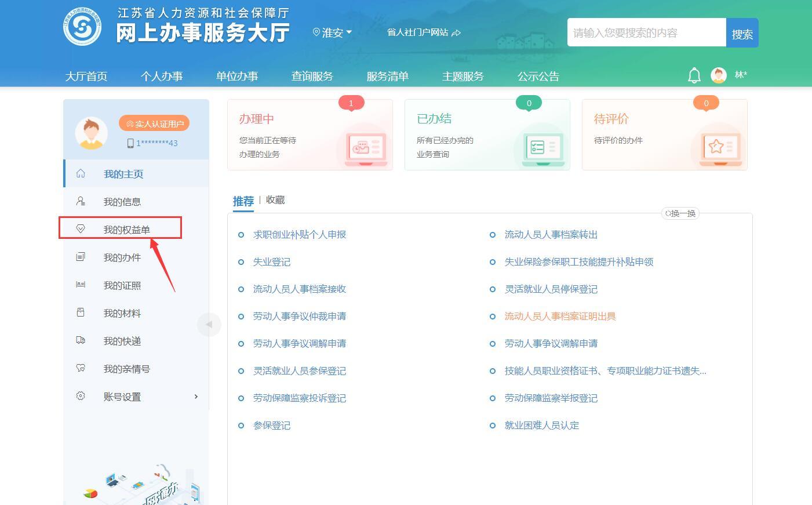Screen dimensions: 812x505
Task: Click the 换一换 refresh button
Action: 680,213
